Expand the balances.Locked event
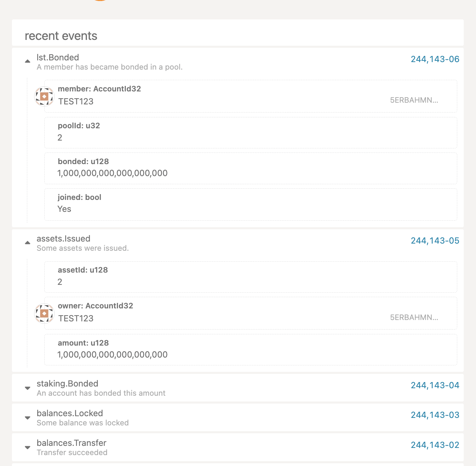Screen dimensions: 476x466 point(27,418)
